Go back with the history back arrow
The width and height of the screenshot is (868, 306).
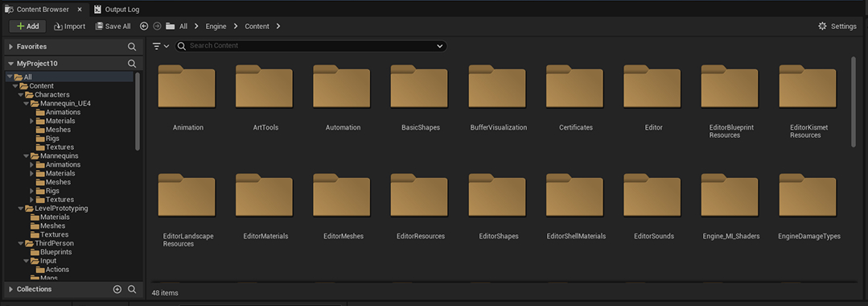144,26
